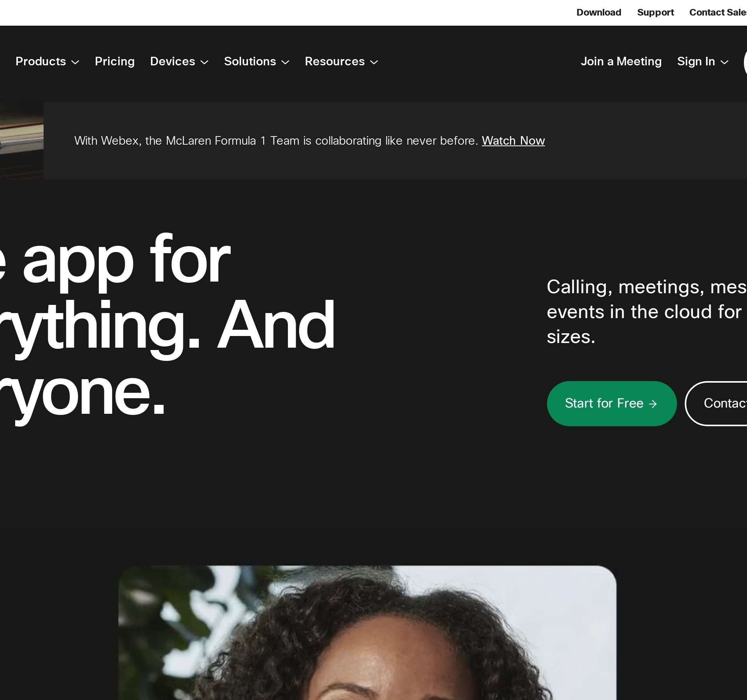The height and width of the screenshot is (700, 747).
Task: Click the McLaren Formula 1 banner text
Action: point(276,141)
